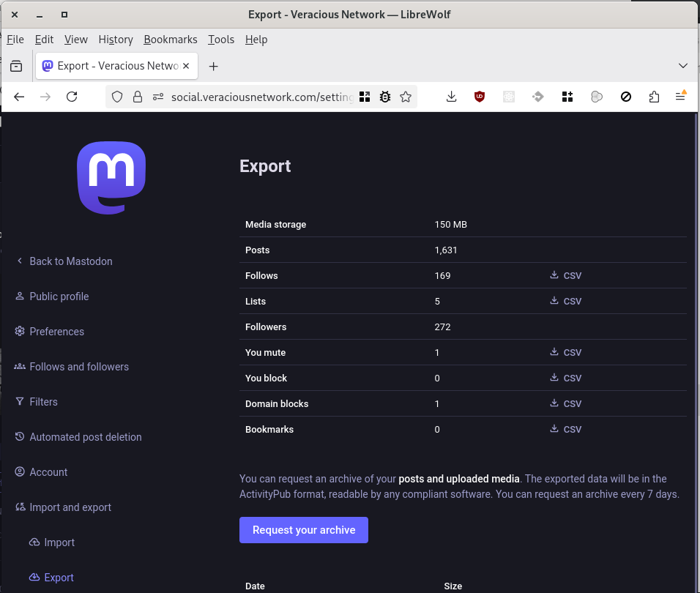Select Import under Import and export
Viewport: 700px width, 593px height.
(59, 542)
